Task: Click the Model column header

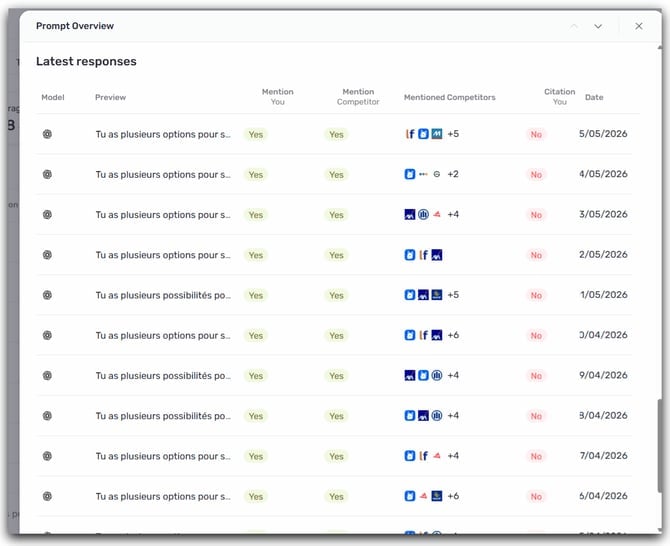Action: click(53, 97)
